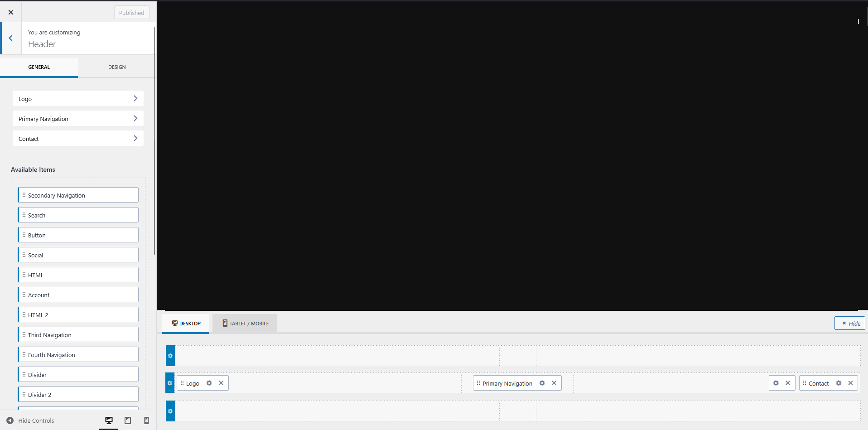
Task: Hide the header builder panel
Action: (x=850, y=324)
